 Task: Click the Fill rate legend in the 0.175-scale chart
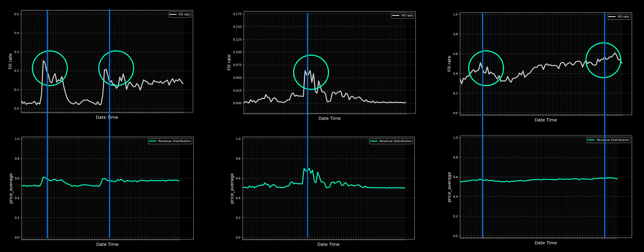point(402,15)
